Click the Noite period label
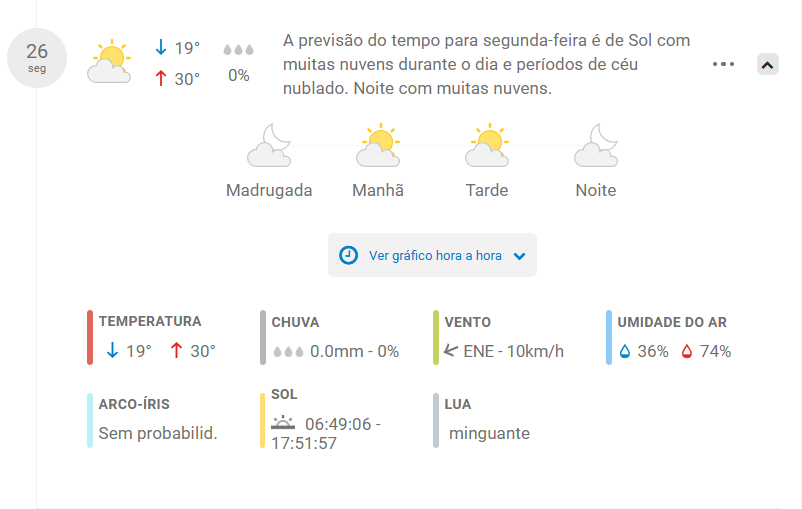The height and width of the screenshot is (509, 802). coord(596,190)
